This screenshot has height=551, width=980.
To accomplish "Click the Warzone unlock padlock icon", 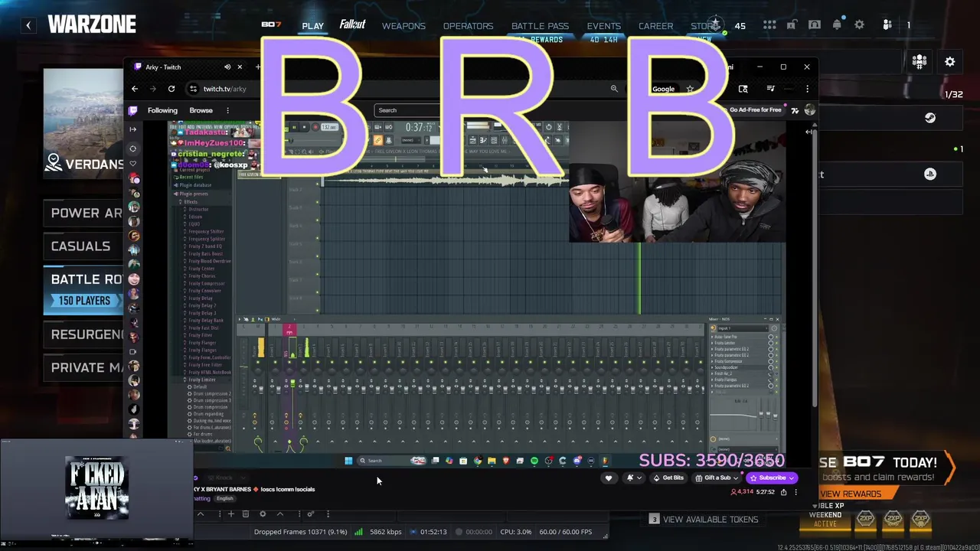I will tap(792, 25).
